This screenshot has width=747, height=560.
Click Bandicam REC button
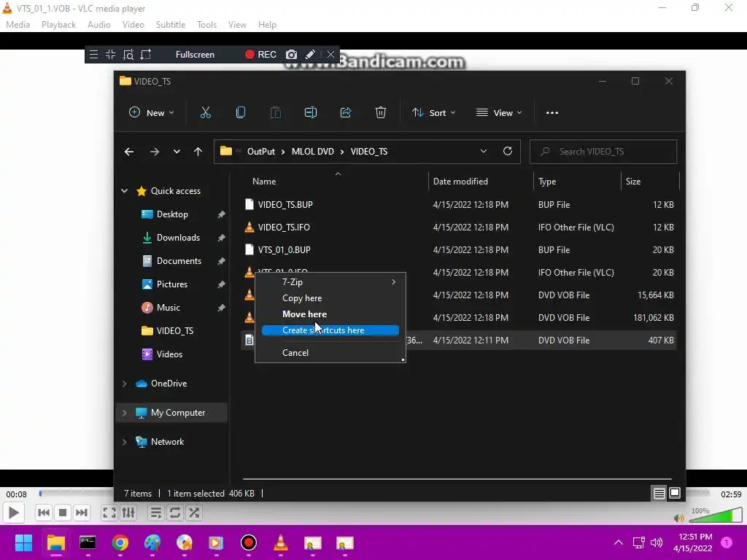coord(260,54)
